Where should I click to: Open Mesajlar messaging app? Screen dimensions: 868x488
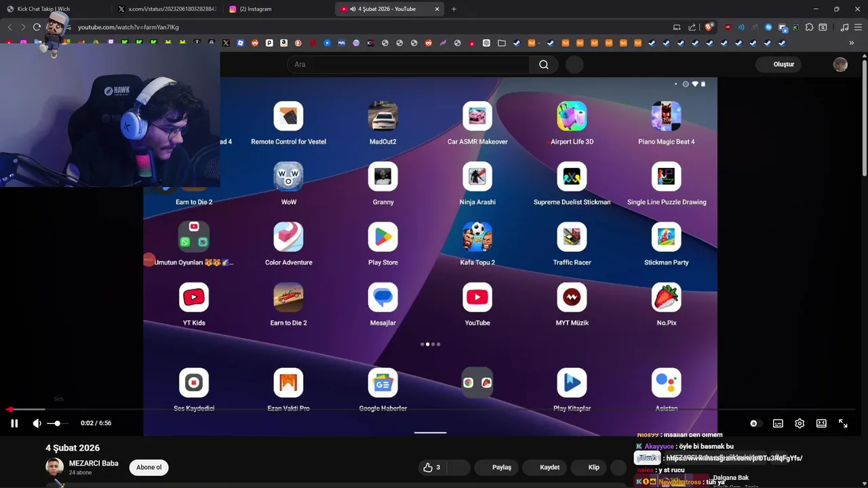click(x=383, y=298)
